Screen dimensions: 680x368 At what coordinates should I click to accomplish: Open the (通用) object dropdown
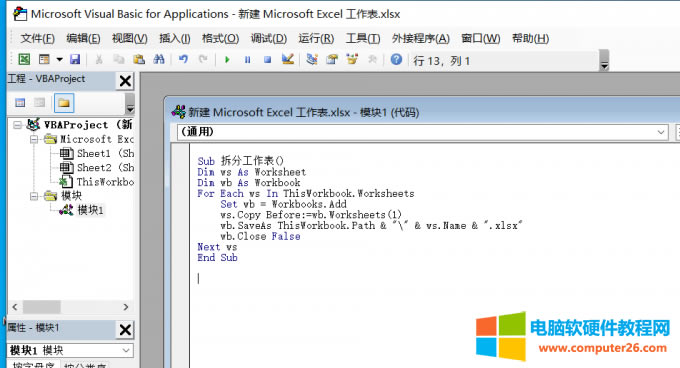660,132
